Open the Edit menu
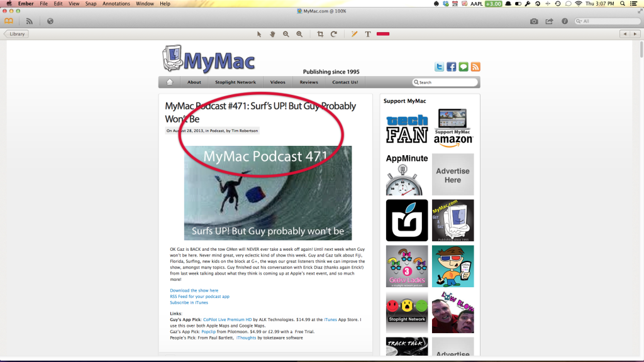The width and height of the screenshot is (644, 362). (58, 4)
